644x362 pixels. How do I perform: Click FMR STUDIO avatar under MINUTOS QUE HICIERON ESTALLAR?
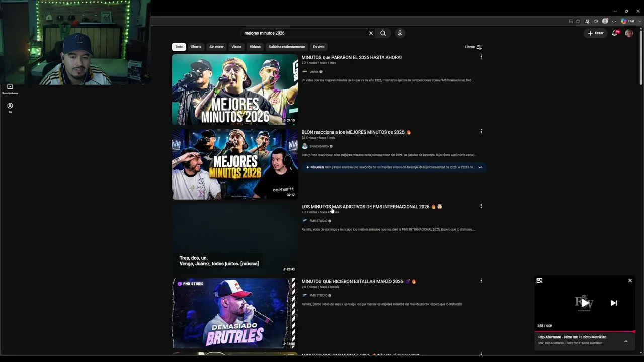click(x=304, y=295)
